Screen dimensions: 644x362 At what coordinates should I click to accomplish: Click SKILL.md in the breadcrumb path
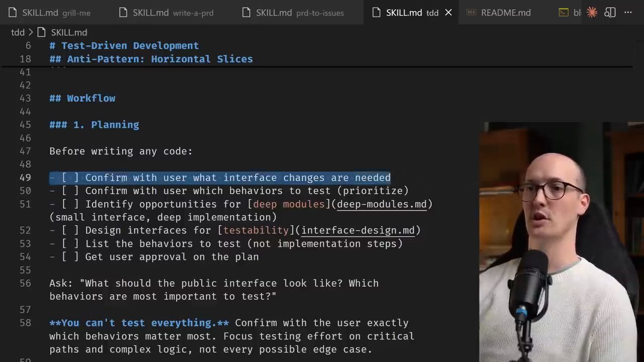[69, 32]
